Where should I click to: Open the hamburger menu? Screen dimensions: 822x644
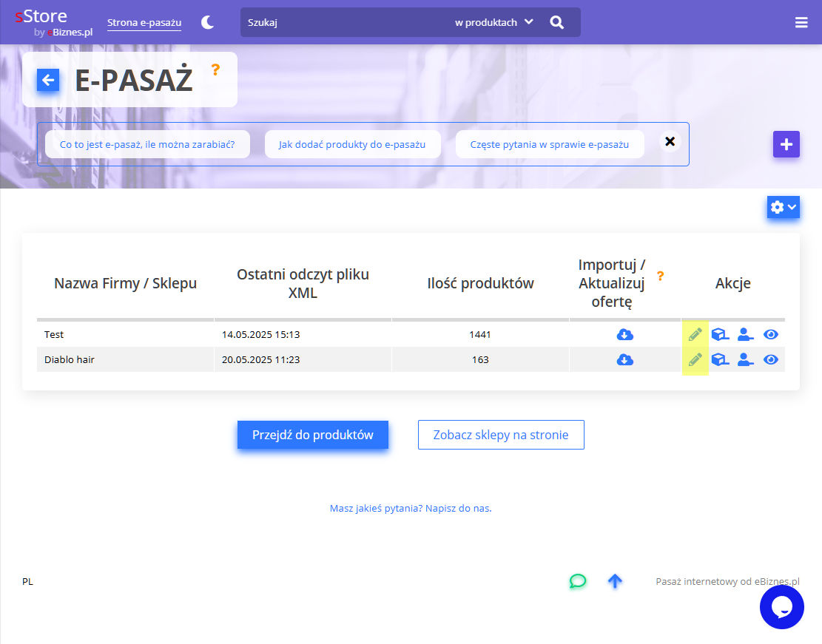[801, 22]
